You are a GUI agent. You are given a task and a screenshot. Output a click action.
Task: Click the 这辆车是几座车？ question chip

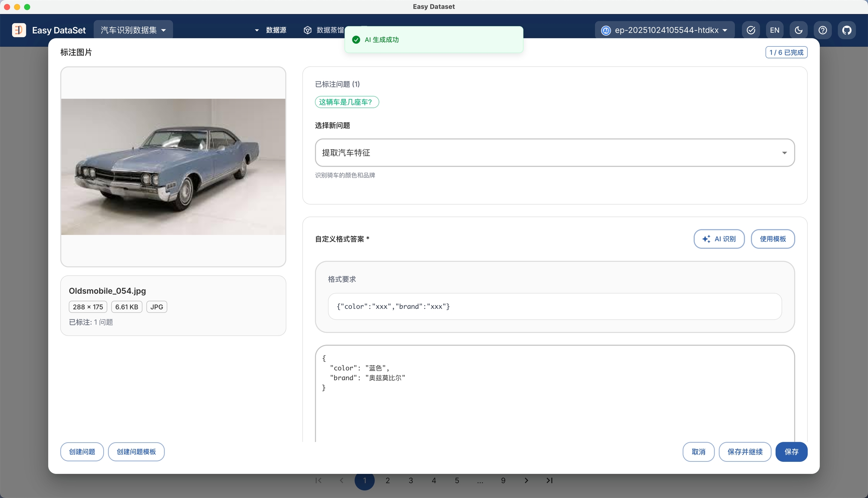(x=347, y=102)
